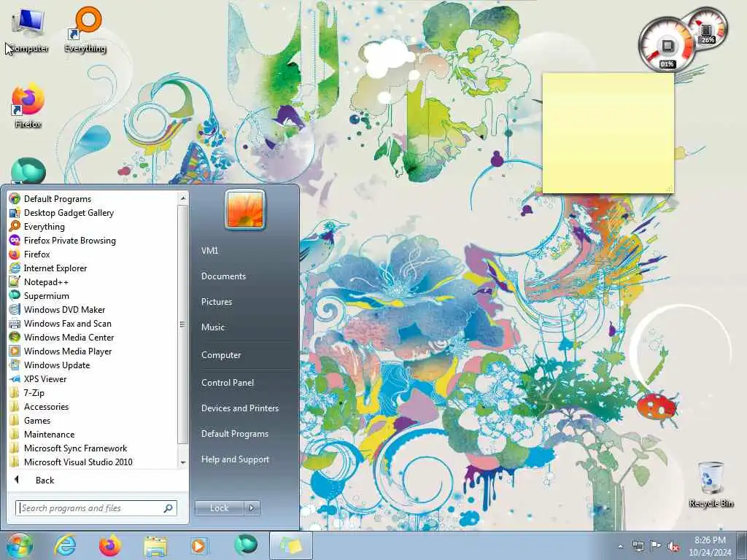Click the Computer desktop icon
The height and width of the screenshot is (560, 747).
pos(28,29)
